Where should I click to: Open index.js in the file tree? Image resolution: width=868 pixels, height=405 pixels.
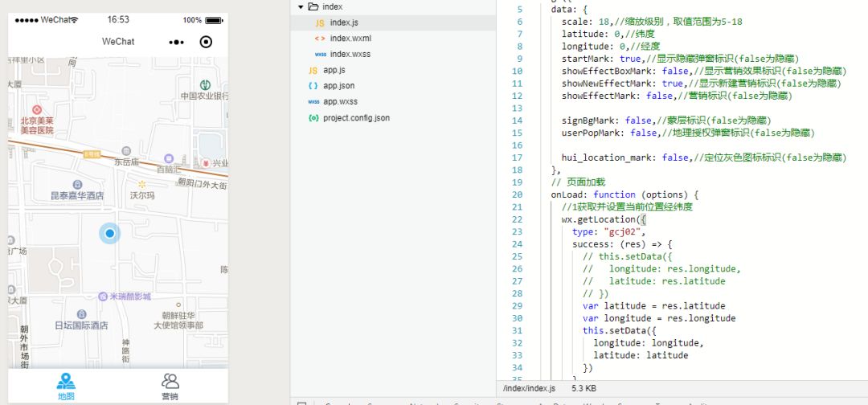[x=344, y=22]
